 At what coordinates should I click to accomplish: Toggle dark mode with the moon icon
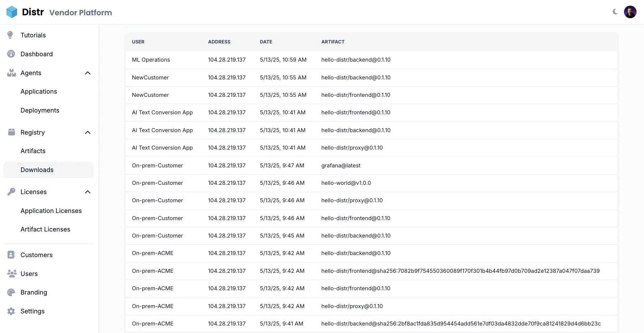[x=614, y=12]
